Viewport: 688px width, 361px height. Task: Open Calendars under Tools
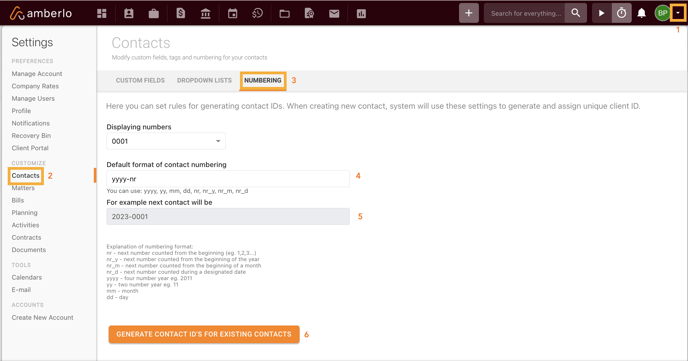click(27, 277)
